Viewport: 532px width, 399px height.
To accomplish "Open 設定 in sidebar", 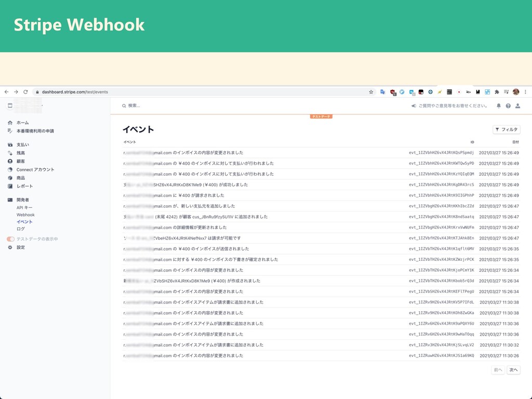I will point(20,248).
